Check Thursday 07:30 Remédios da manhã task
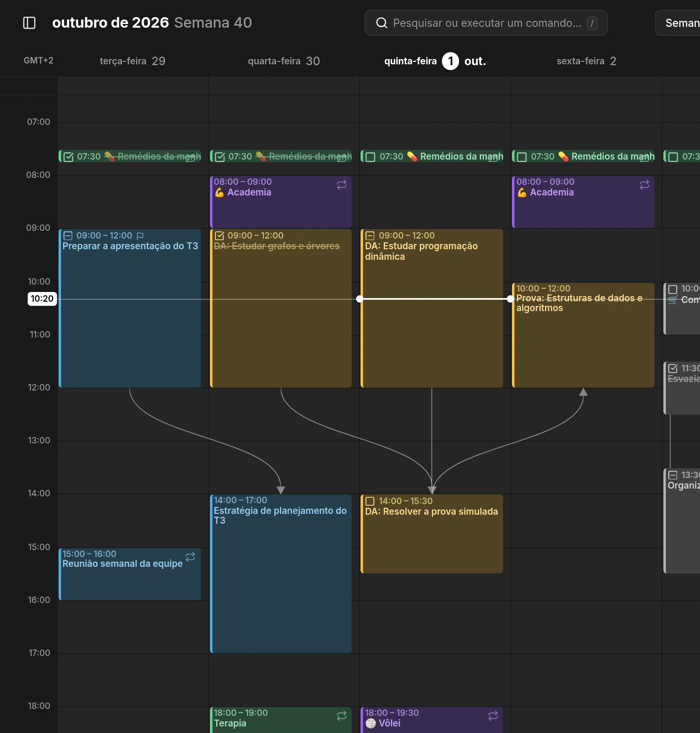Viewport: 700px width, 733px height. click(x=370, y=157)
